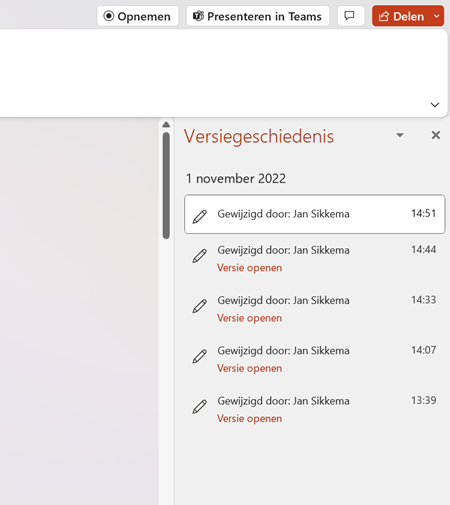Click the vertical scrollbar thumb
The width and height of the screenshot is (450, 505).
(166, 186)
